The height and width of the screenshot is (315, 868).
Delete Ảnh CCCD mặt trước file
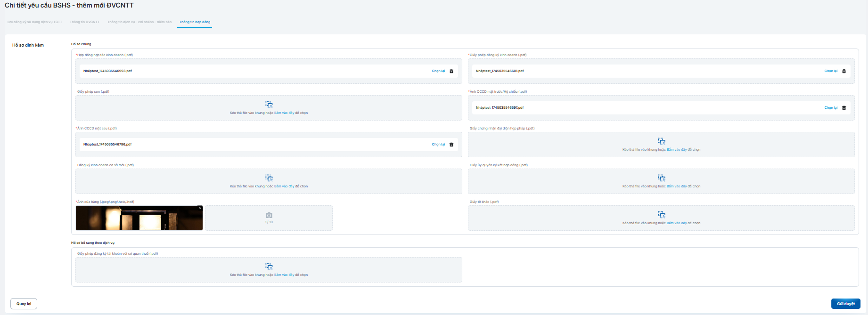point(844,108)
